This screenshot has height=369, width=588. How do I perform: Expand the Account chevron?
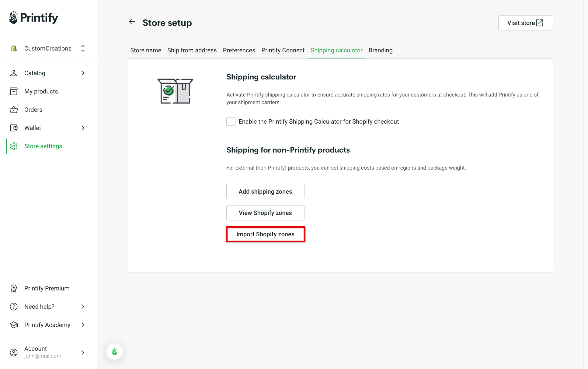click(83, 353)
